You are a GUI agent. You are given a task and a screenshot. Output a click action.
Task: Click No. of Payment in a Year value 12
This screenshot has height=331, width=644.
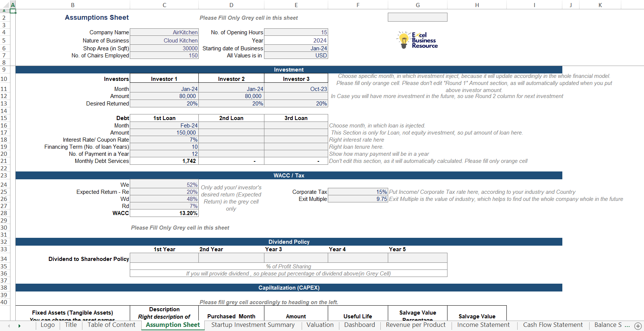tap(164, 154)
